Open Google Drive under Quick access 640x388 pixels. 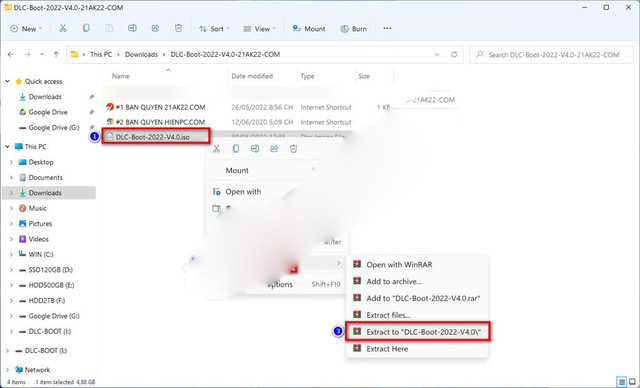pos(48,112)
